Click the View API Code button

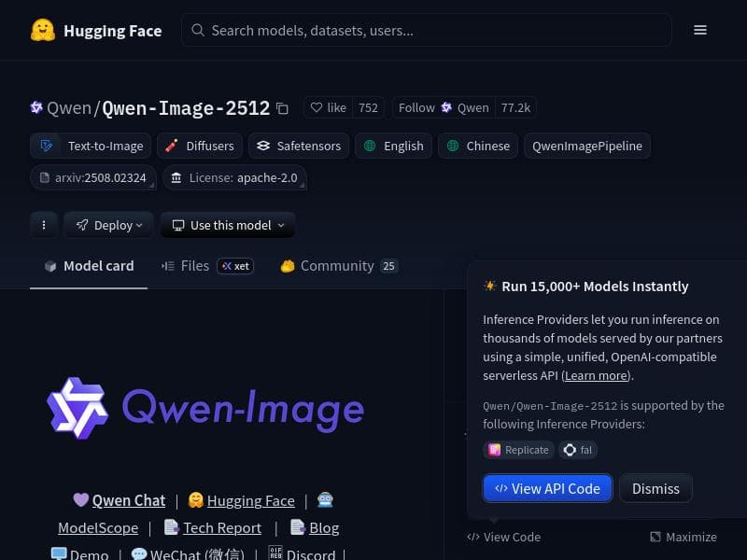pyautogui.click(x=547, y=488)
